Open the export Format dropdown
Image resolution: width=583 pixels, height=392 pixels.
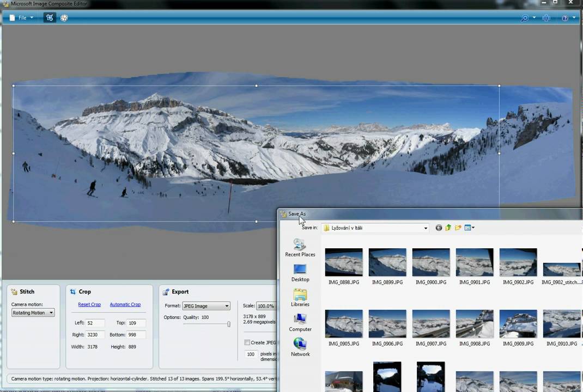click(207, 306)
